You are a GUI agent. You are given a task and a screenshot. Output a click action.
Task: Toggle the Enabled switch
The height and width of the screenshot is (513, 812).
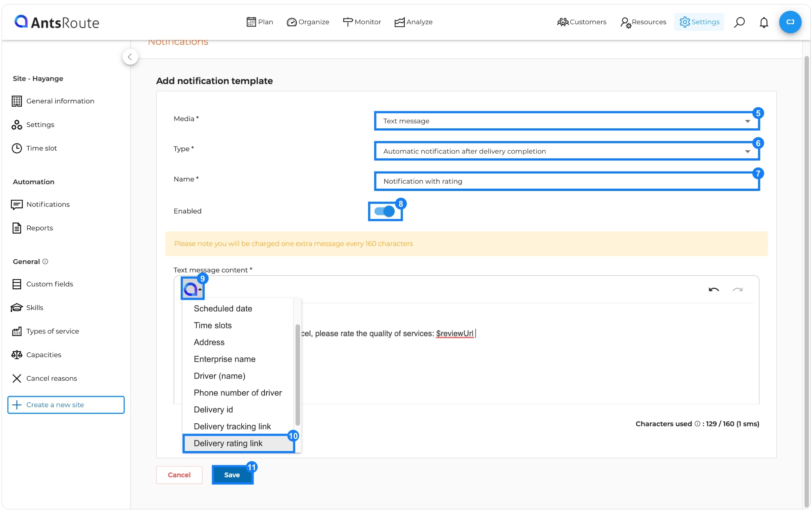tap(384, 211)
